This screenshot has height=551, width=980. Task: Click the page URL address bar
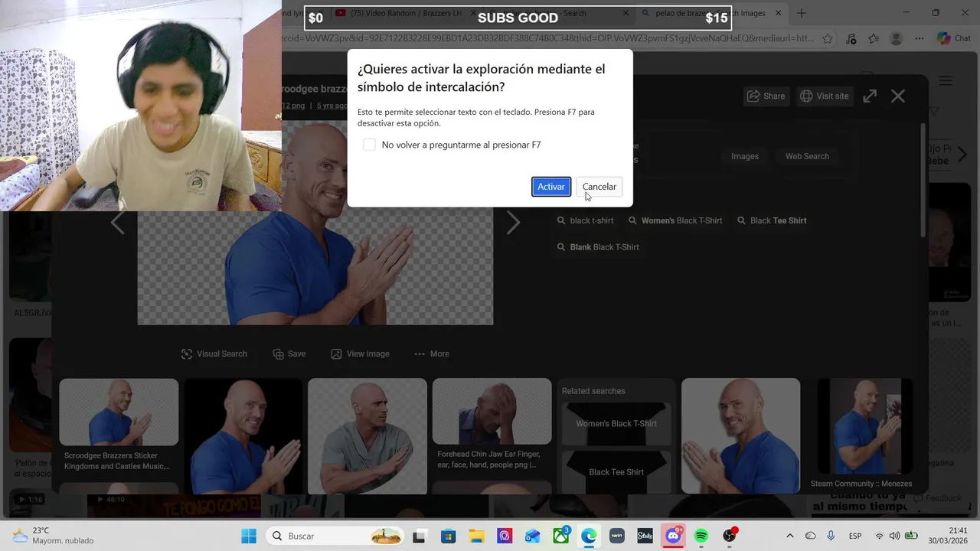pos(547,38)
